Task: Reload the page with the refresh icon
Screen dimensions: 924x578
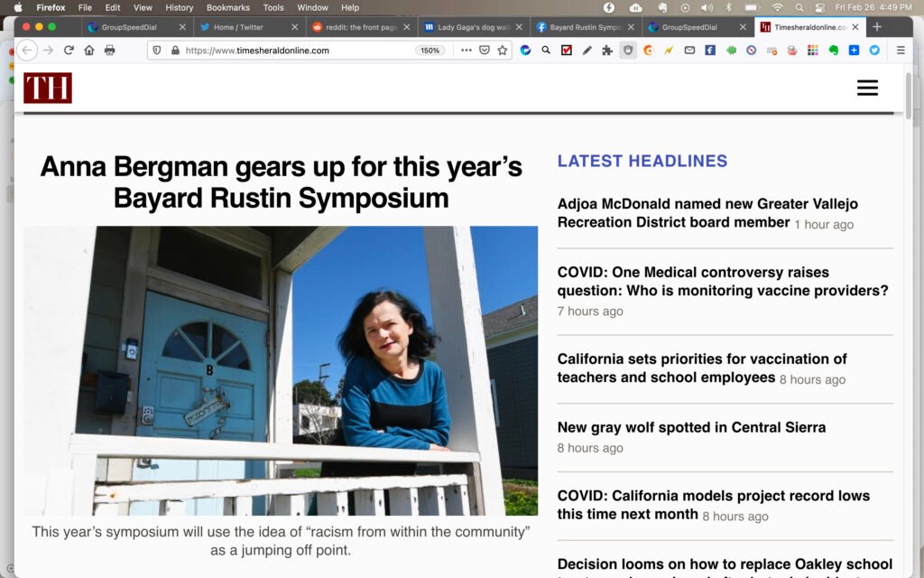Action: coord(69,51)
